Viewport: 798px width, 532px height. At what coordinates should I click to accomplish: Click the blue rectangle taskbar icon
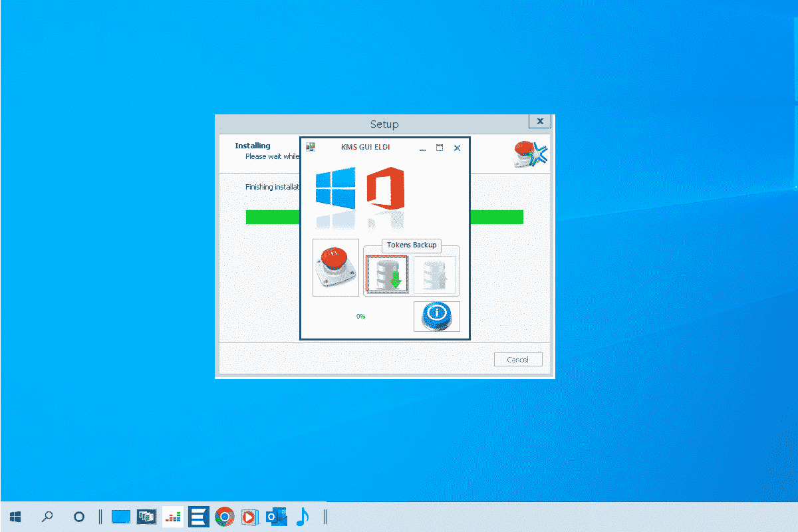121,517
